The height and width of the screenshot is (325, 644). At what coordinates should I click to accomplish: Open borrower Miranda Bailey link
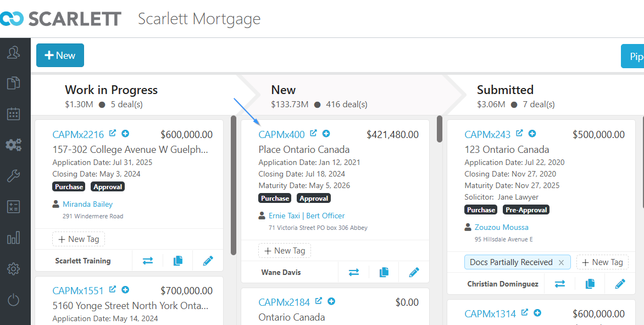87,204
